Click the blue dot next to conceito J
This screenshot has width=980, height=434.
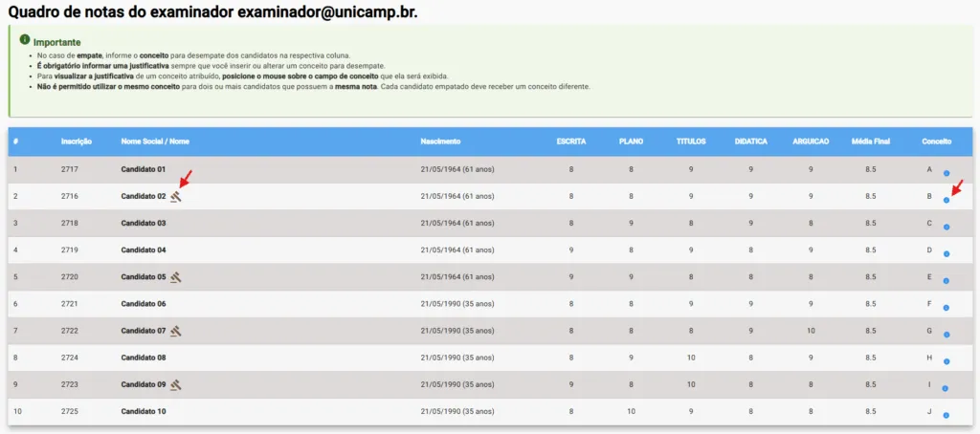[947, 416]
